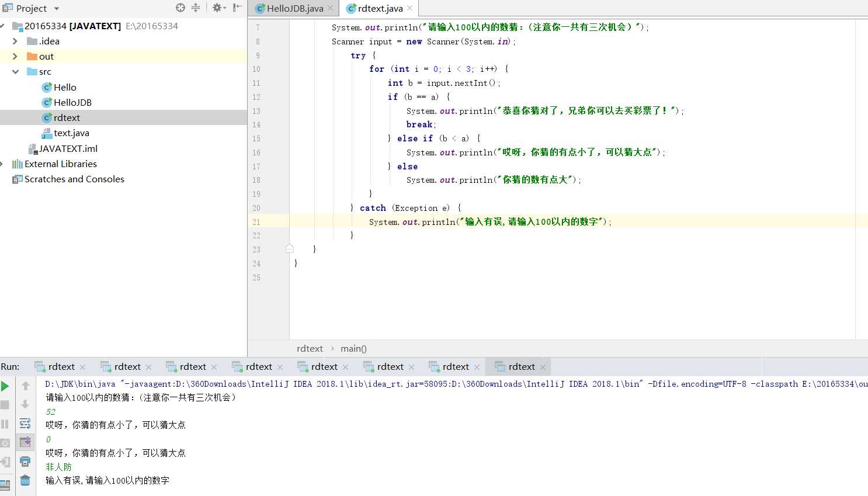Viewport: 868px width, 496px height.
Task: Expand the out folder arrow
Action: tap(15, 57)
